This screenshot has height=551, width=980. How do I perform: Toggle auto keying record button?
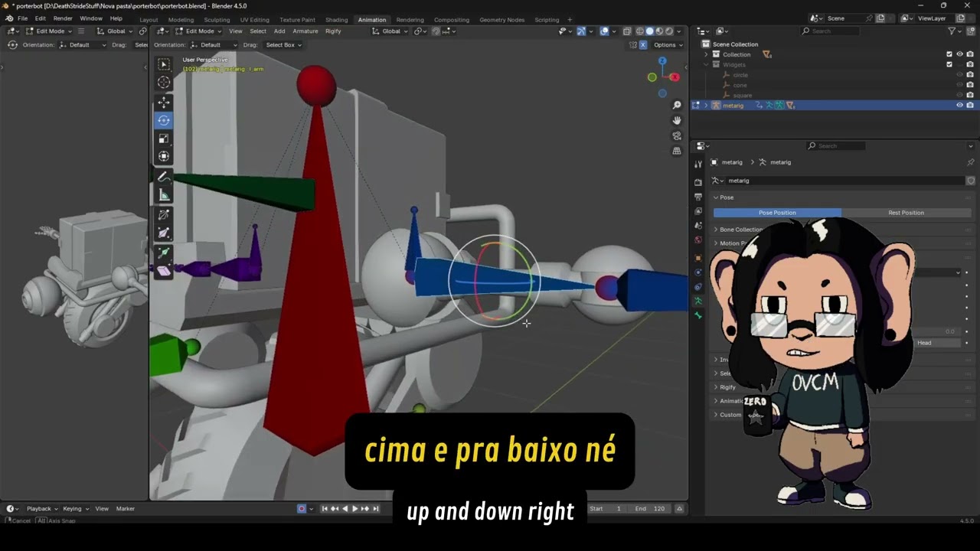[x=302, y=508]
